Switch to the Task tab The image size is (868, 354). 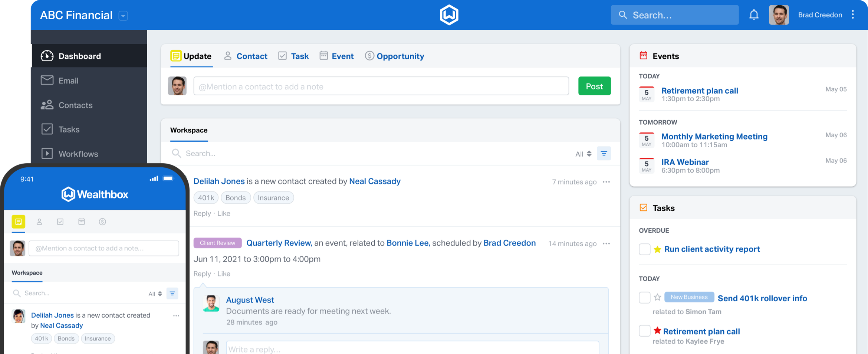pos(293,56)
